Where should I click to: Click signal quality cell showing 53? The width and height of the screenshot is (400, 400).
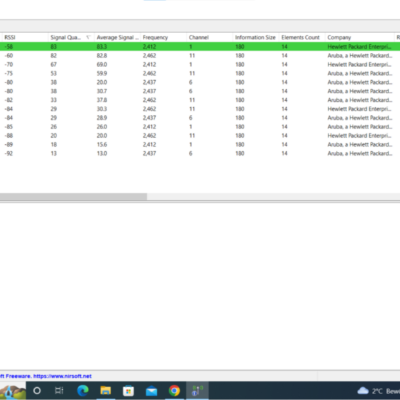(x=54, y=73)
